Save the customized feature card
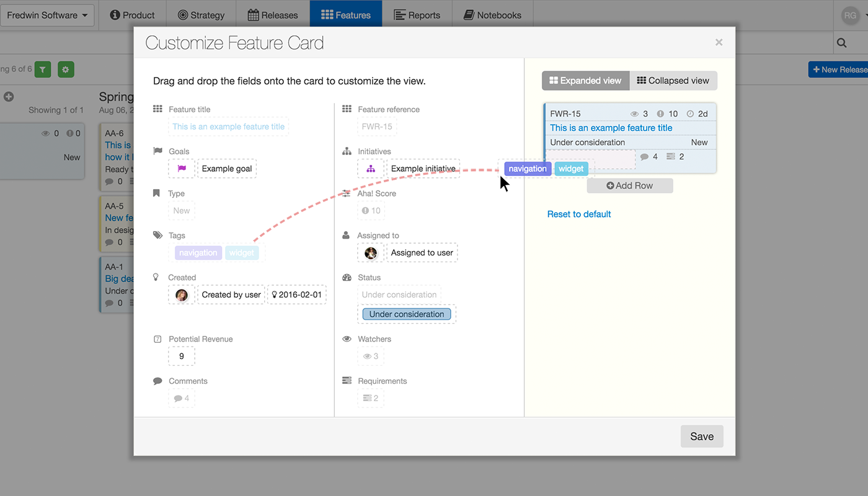The image size is (868, 496). coord(701,436)
